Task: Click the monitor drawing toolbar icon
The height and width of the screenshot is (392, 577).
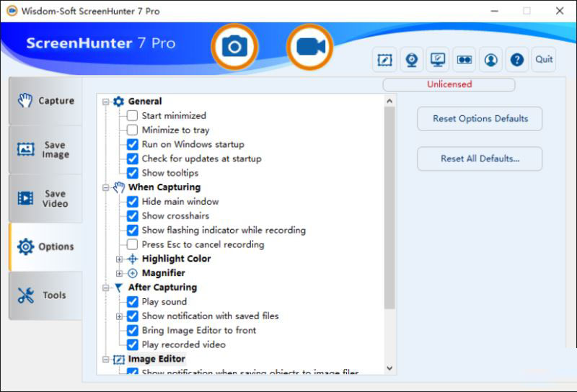Action: pos(438,60)
